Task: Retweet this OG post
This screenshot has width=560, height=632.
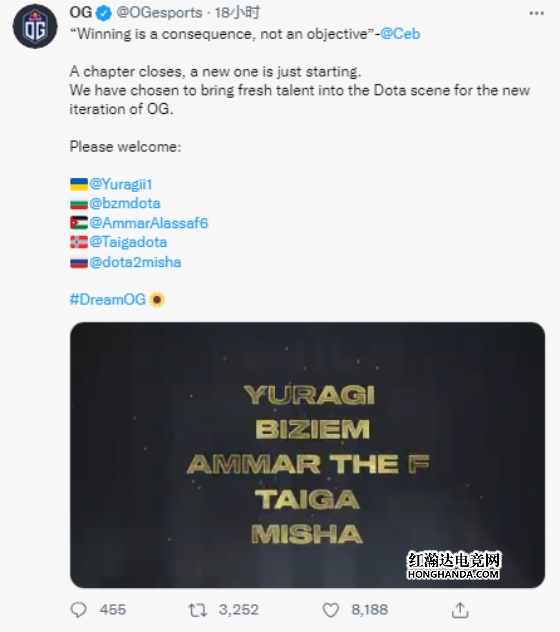Action: pos(198,610)
